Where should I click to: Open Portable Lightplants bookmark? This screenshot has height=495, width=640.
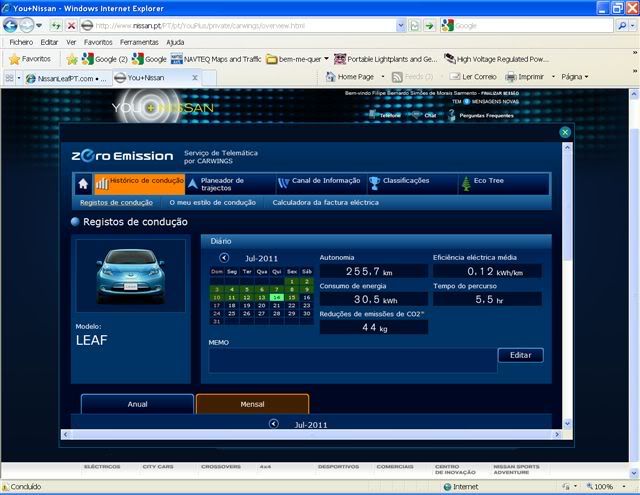385,59
